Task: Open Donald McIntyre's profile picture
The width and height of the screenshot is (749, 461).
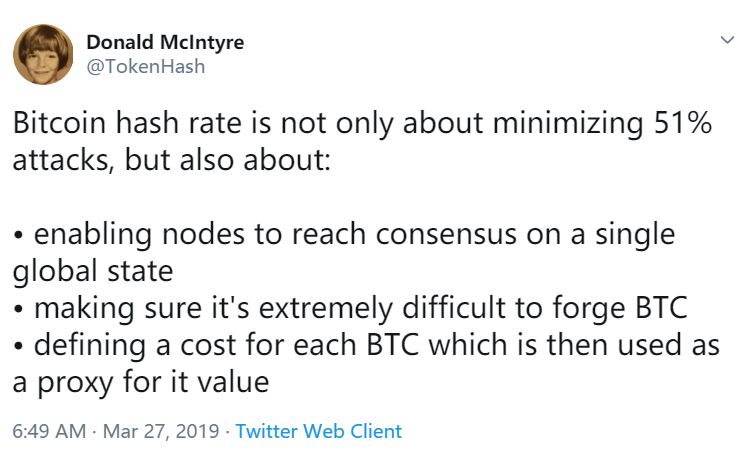Action: (x=43, y=54)
